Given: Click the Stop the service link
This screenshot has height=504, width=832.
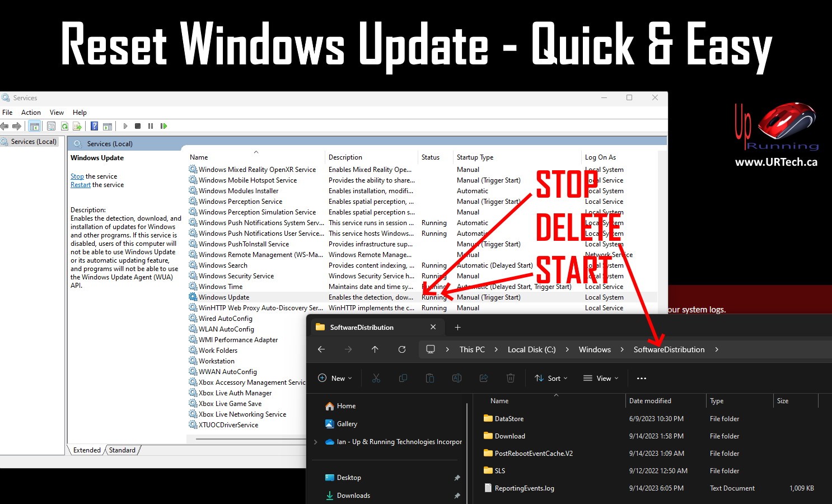Looking at the screenshot, I should point(77,176).
